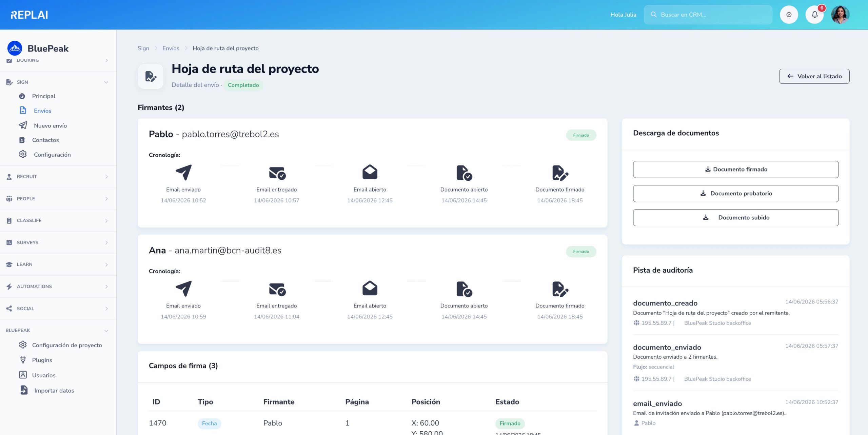Click the documento_creado audit entry title
The height and width of the screenshot is (435, 868).
[665, 303]
